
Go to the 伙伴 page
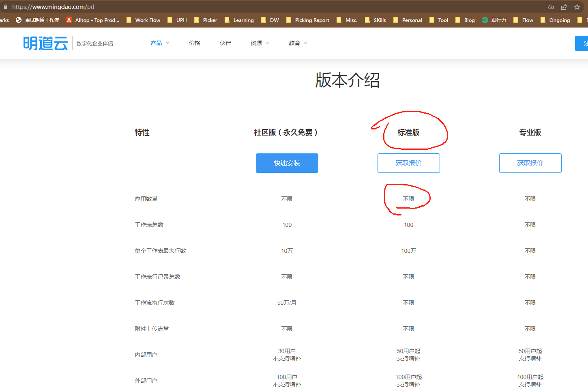(x=225, y=43)
